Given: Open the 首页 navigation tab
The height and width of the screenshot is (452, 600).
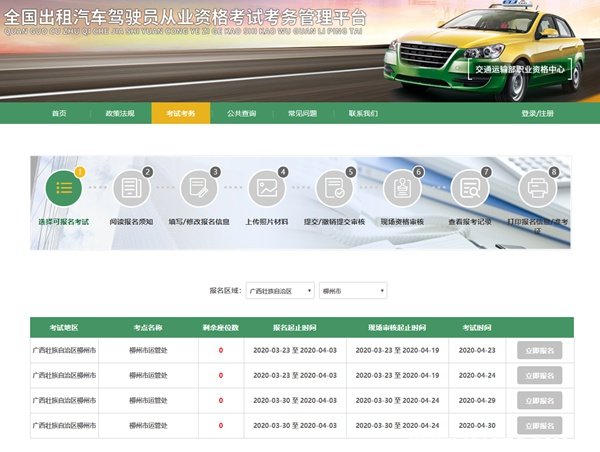Looking at the screenshot, I should [x=59, y=113].
